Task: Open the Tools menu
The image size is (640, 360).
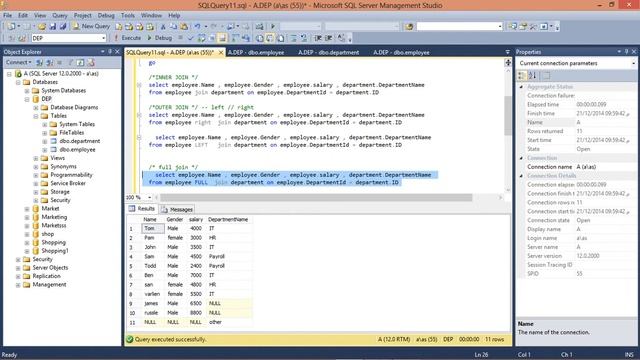Action: [x=128, y=16]
